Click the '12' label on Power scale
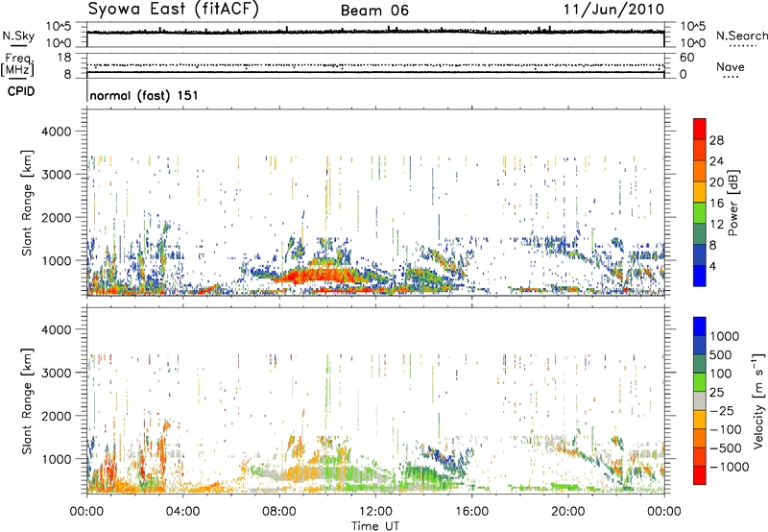 (716, 225)
